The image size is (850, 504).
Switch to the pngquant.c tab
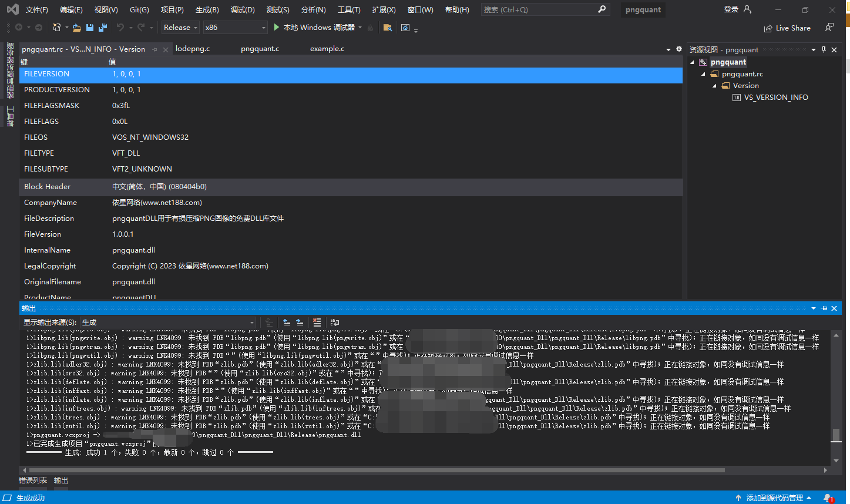tap(260, 49)
